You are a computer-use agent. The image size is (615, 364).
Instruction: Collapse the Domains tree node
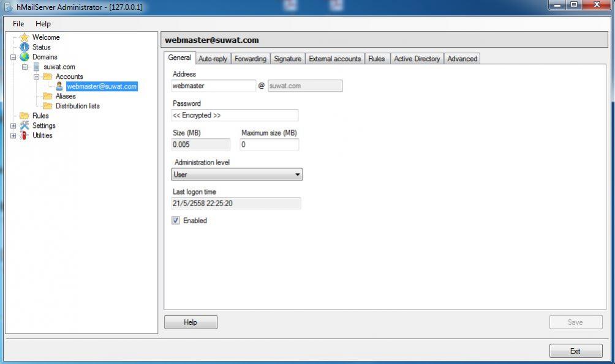tap(13, 58)
